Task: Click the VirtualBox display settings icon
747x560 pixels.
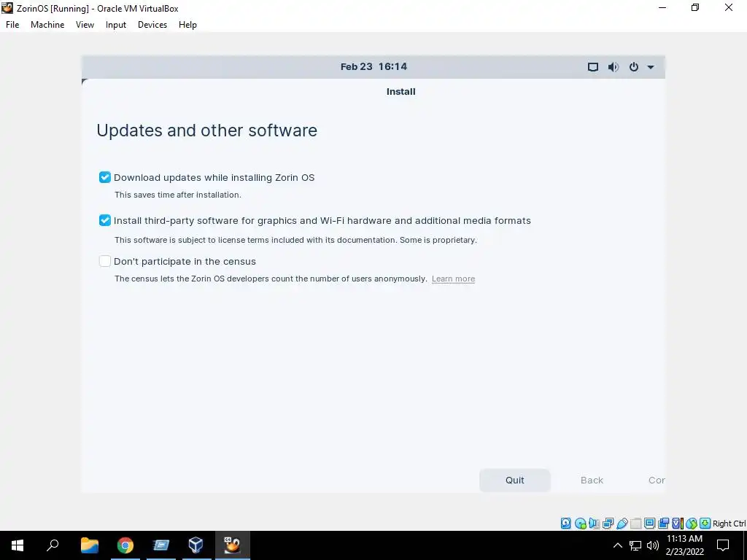Action: coord(649,524)
